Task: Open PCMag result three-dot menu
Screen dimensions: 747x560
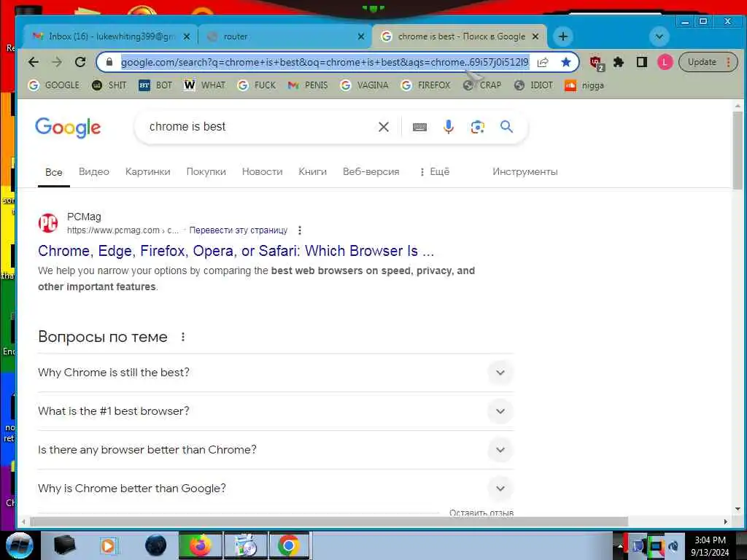Action: pos(300,230)
